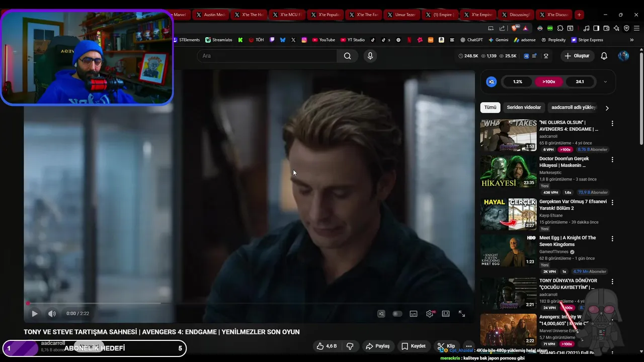Open options for Gerçekten Var Olmuş video

[612, 203]
